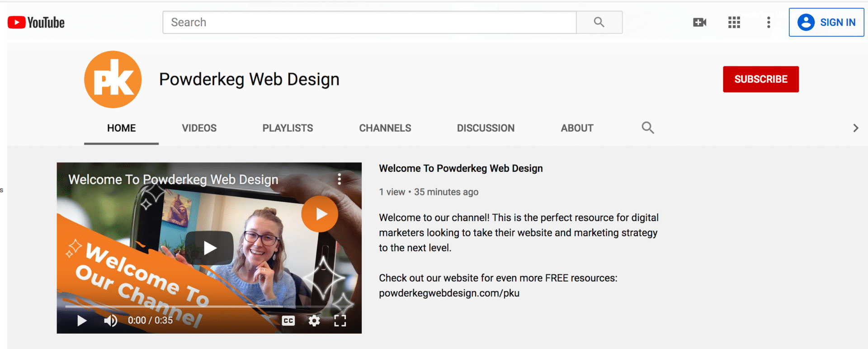Open player settings gear icon
The height and width of the screenshot is (349, 868).
(314, 321)
